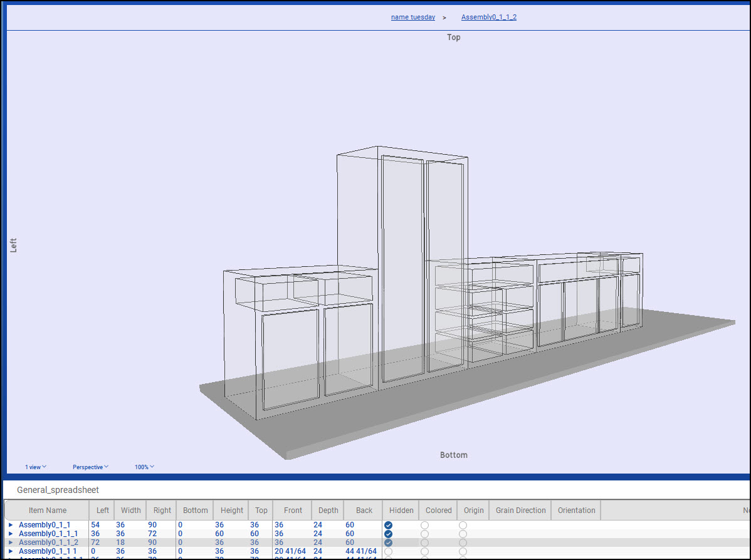The width and height of the screenshot is (751, 560).
Task: Click the Grain Direction column header
Action: click(520, 510)
